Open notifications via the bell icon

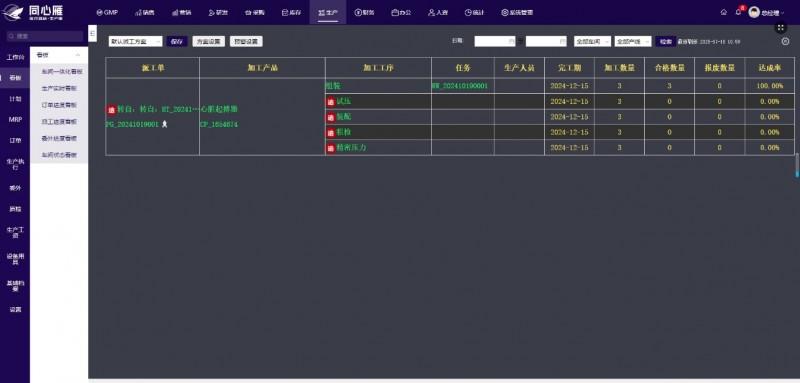click(x=738, y=12)
